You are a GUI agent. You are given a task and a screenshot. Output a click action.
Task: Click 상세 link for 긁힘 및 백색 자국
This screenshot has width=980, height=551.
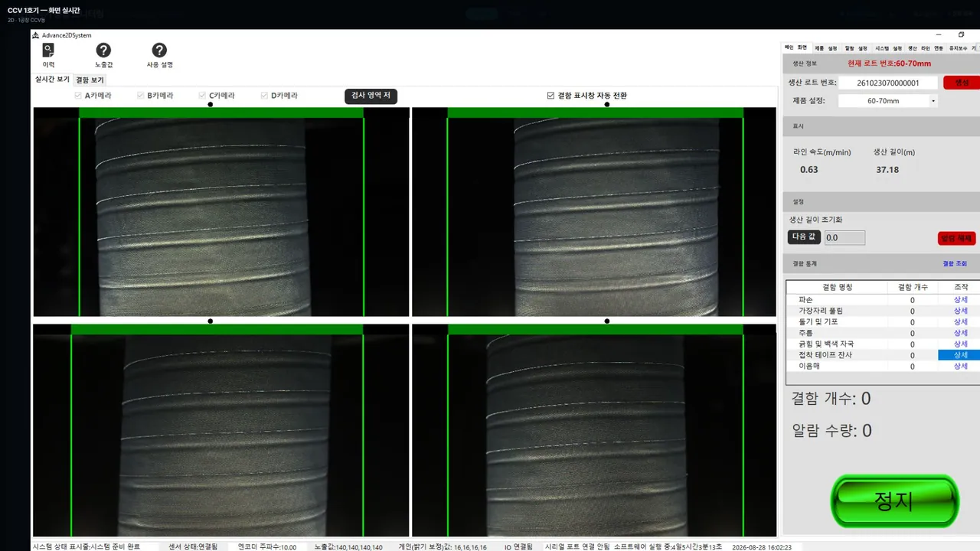pos(960,344)
